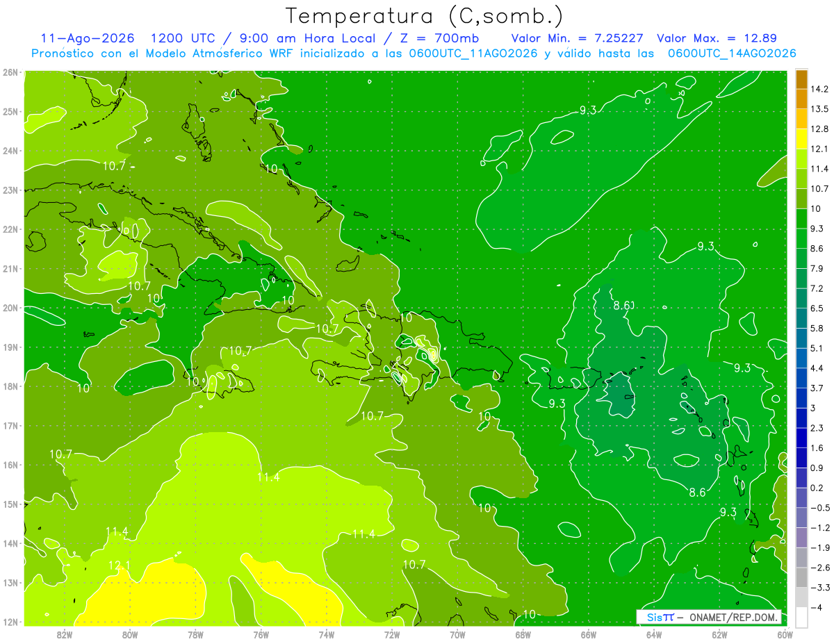Screen dimensions: 834x644
Task: Click the 5.1 colorbar scale label
Action: tap(818, 348)
